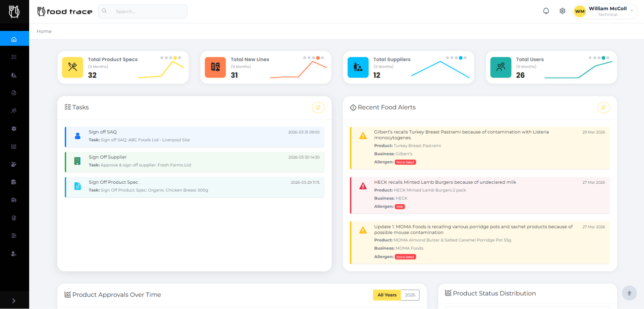This screenshot has width=644, height=309.
Task: Select the All Years chart filter
Action: [x=387, y=295]
